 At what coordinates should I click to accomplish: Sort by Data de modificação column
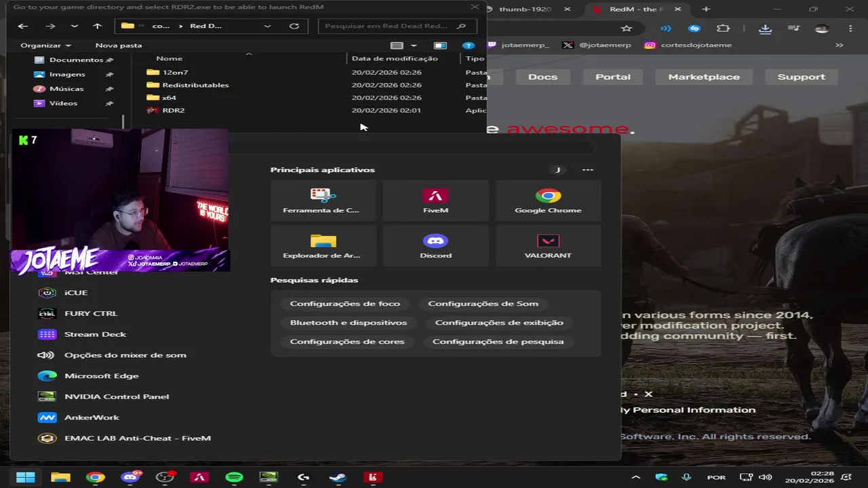pyautogui.click(x=395, y=58)
